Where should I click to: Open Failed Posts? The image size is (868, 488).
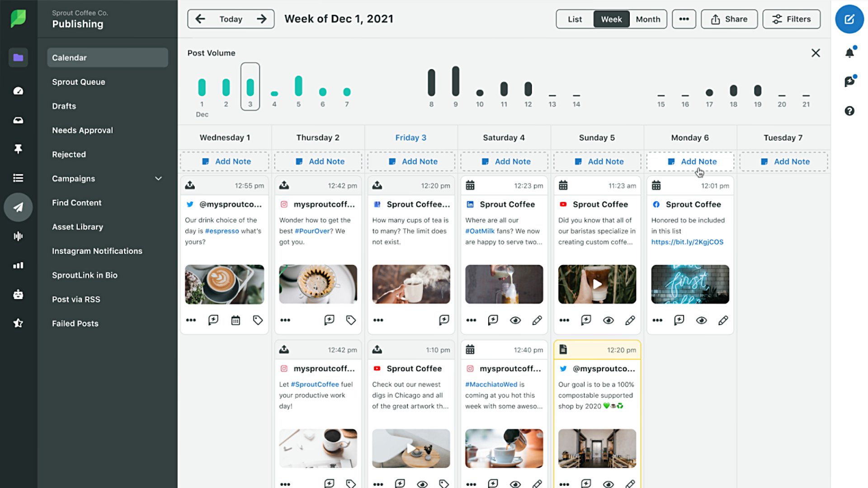(75, 324)
